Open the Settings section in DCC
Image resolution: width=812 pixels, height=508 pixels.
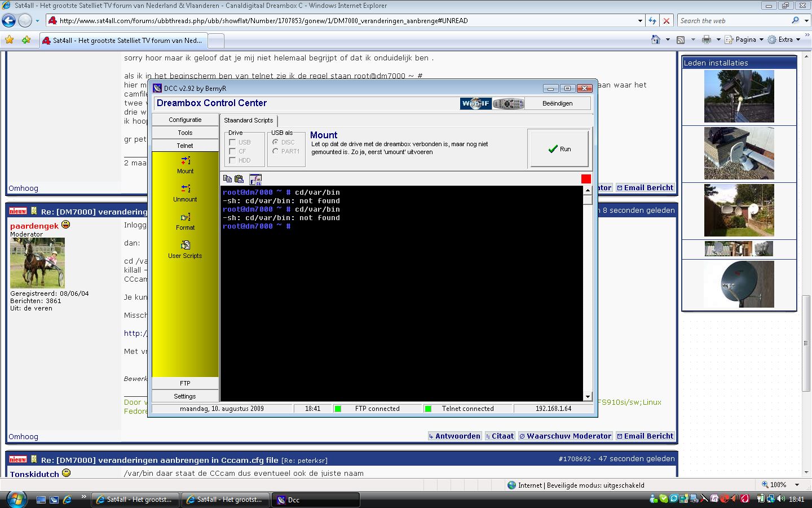pos(185,396)
